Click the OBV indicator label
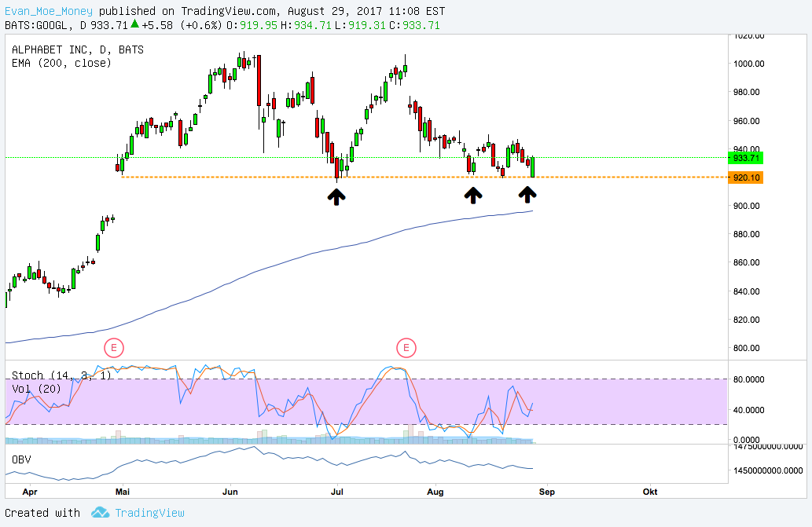 pos(21,459)
